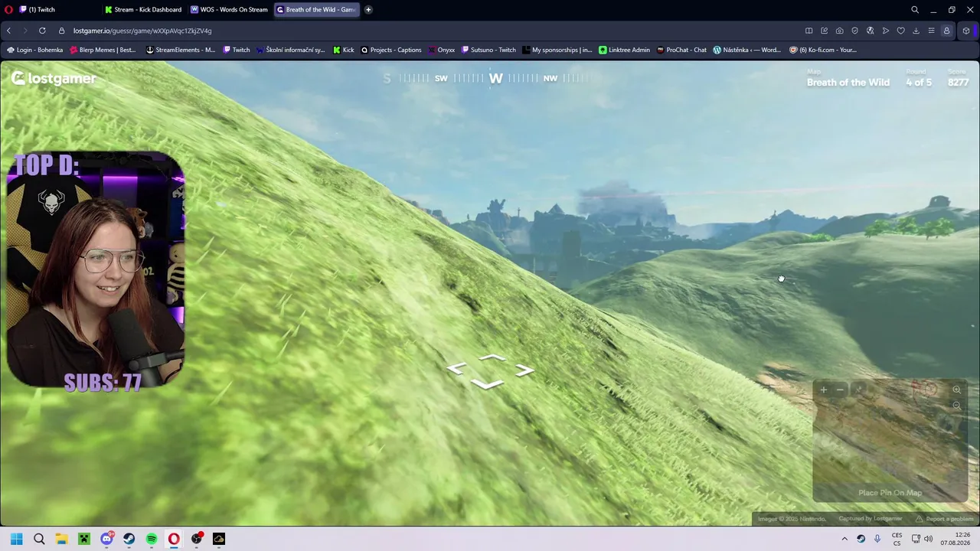980x551 pixels.
Task: Open the Login - Bohemka bookmark
Action: pyautogui.click(x=35, y=50)
